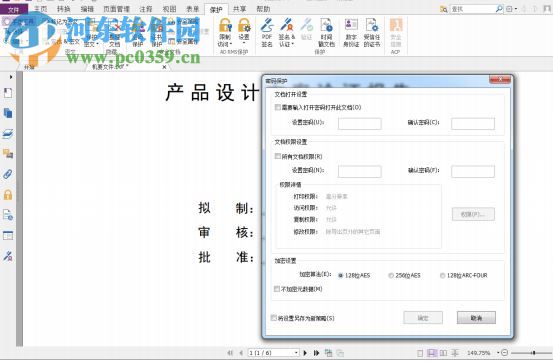This screenshot has height=362, width=553.
Task: Switch to the 页面管理 ribbon tab
Action: [116, 9]
